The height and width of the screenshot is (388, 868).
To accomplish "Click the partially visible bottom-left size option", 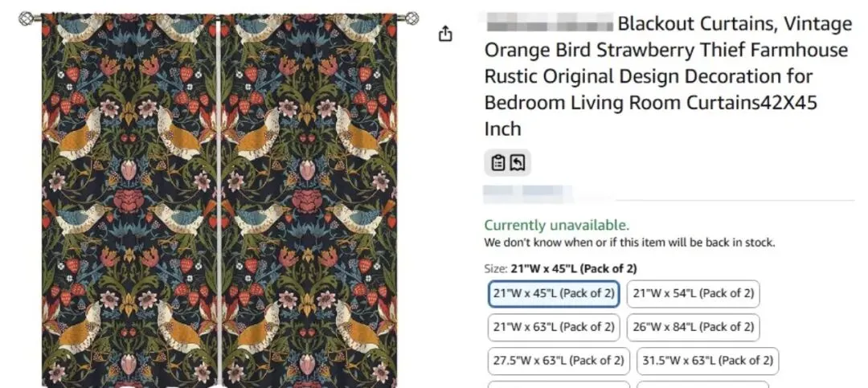I will (x=559, y=384).
